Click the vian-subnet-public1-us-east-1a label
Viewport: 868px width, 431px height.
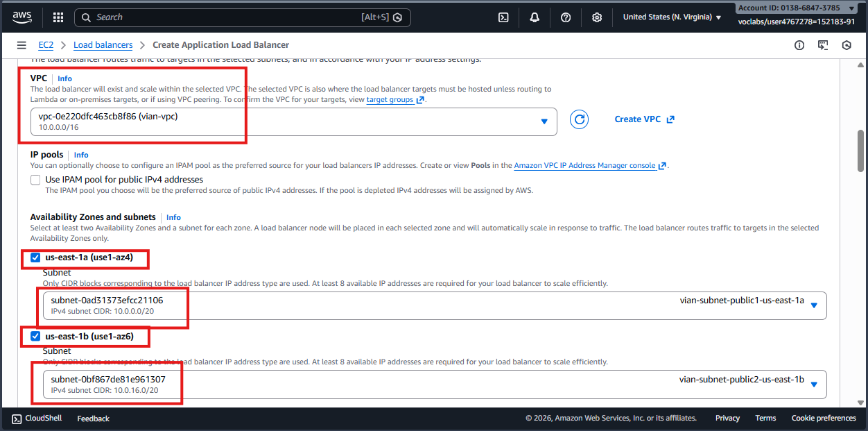coord(742,301)
